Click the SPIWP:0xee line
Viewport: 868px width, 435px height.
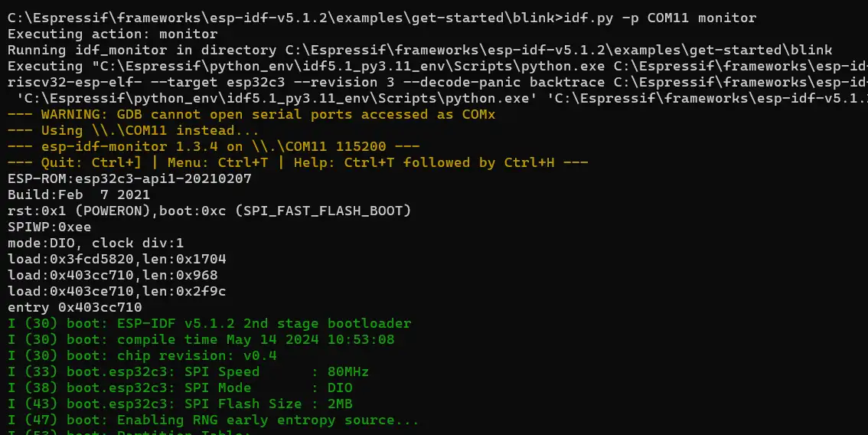pyautogui.click(x=49, y=227)
